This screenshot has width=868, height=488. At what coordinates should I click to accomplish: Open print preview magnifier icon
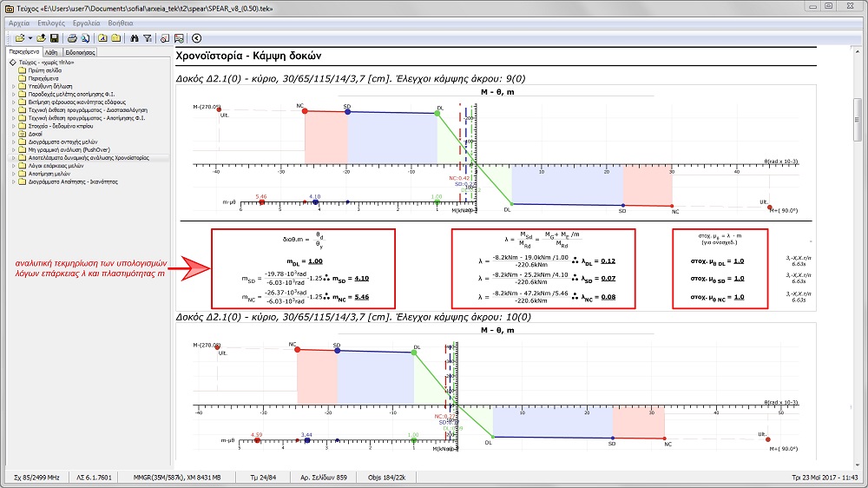click(85, 38)
